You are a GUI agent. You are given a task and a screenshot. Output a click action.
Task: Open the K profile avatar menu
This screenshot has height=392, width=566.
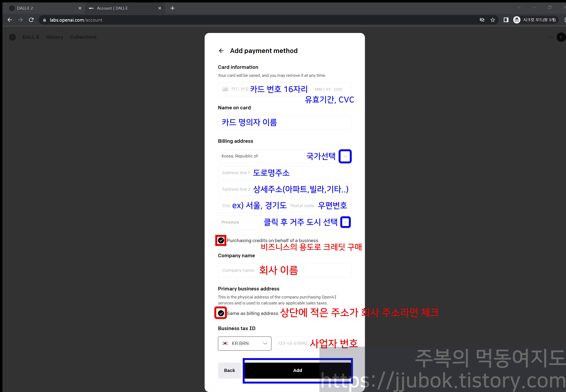pyautogui.click(x=561, y=37)
